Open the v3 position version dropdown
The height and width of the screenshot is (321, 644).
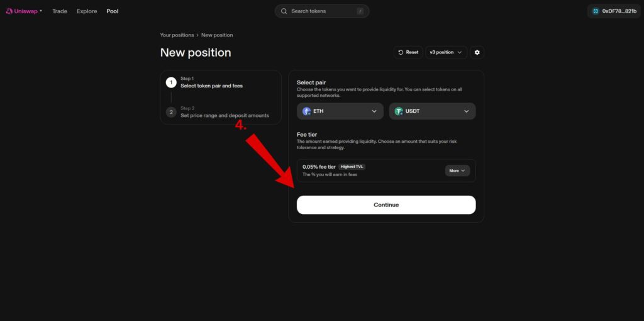446,52
